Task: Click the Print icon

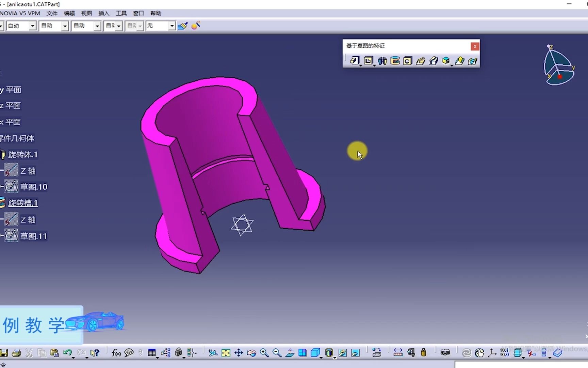Action: [x=16, y=353]
